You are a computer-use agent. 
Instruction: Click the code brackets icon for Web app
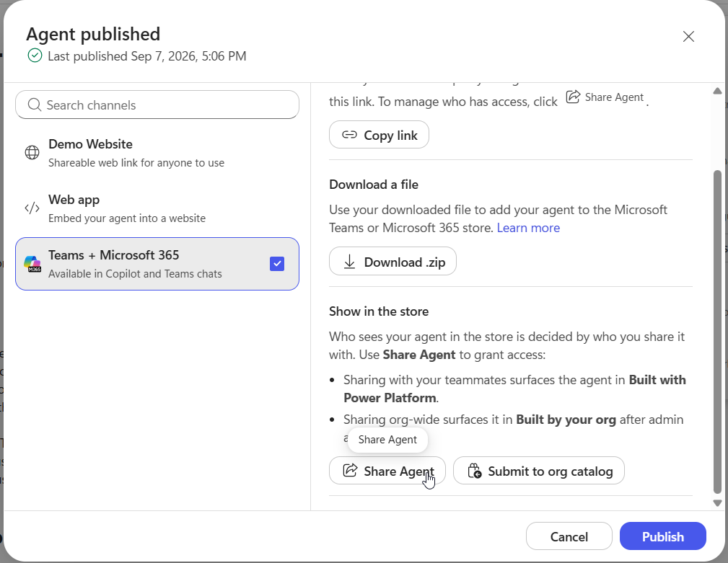pos(32,208)
